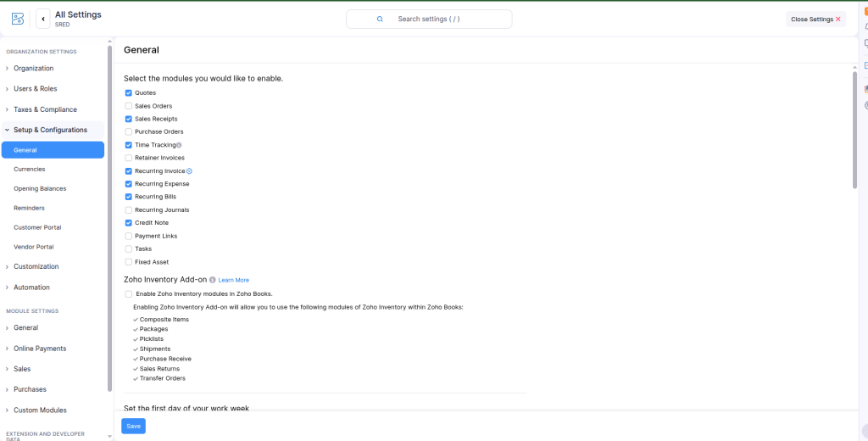Open the gear icon beside Recurring Invoice
Viewport: 868px width, 441px height.
pos(189,171)
